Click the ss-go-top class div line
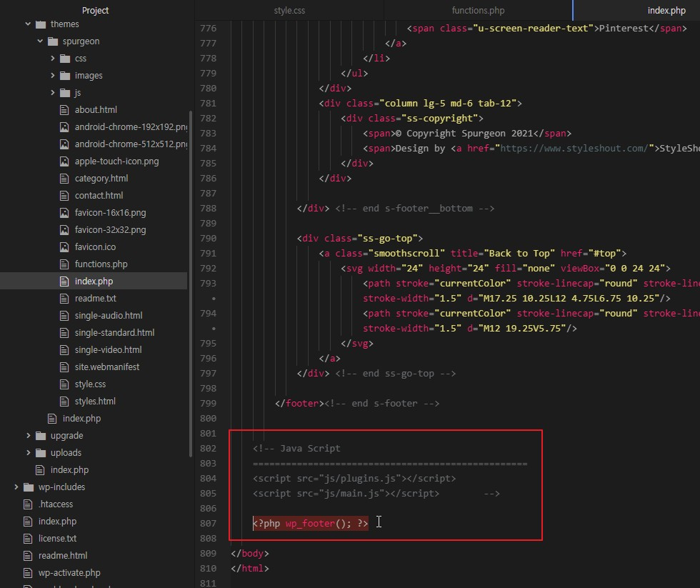Viewport: 700px width, 588px height. pyautogui.click(x=360, y=239)
